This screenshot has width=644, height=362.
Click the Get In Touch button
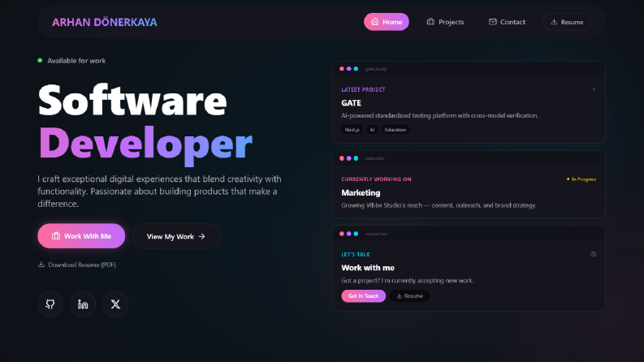[364, 296]
